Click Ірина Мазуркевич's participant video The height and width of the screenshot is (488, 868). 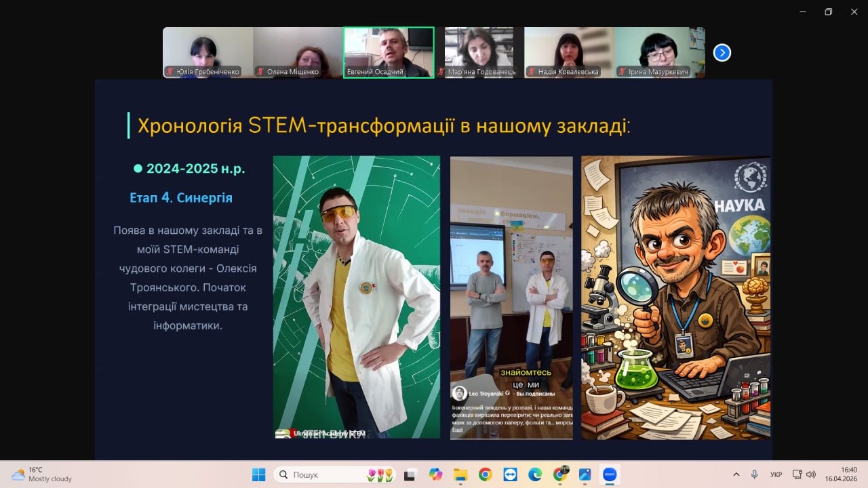[x=660, y=52]
